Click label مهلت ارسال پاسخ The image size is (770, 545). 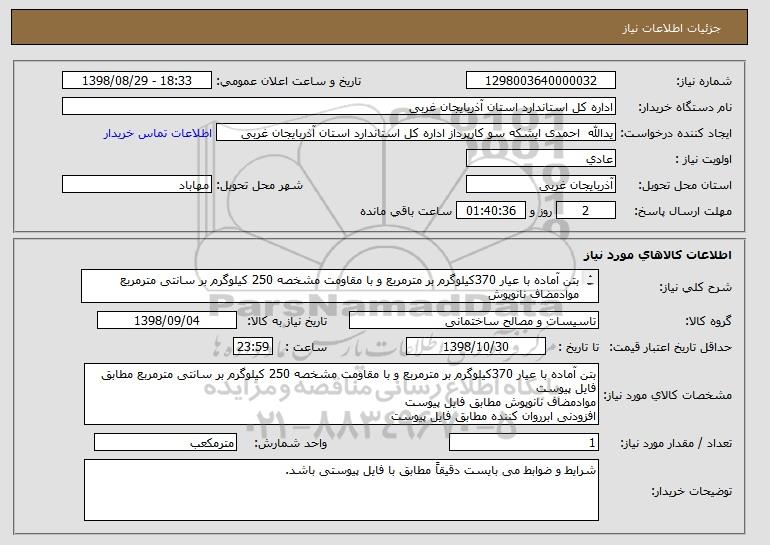[683, 211]
